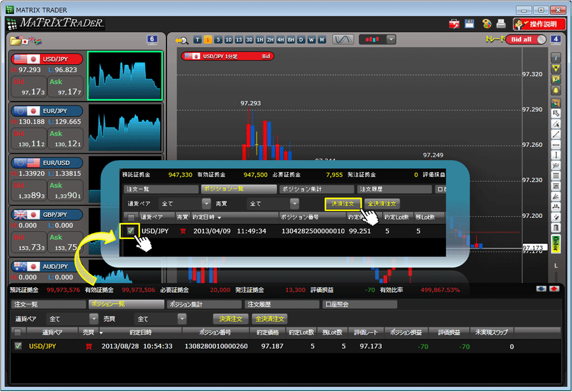Click the printer icon

[x=501, y=24]
